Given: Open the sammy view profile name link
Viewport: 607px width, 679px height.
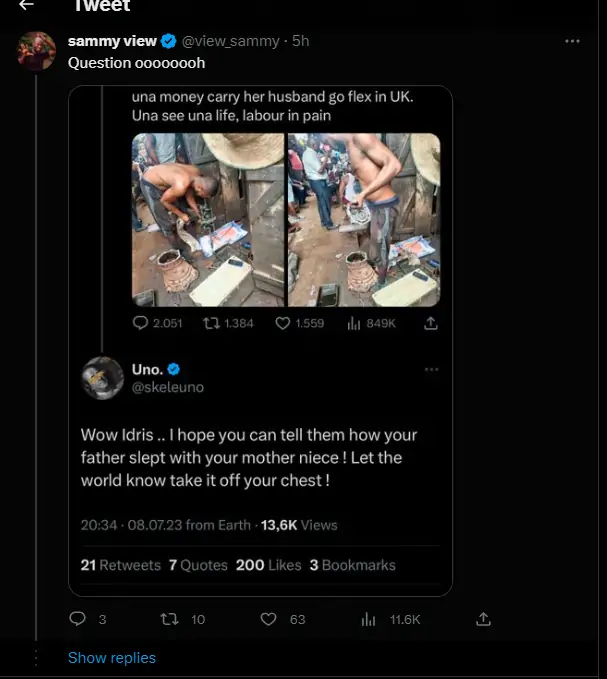Looking at the screenshot, I should 112,41.
